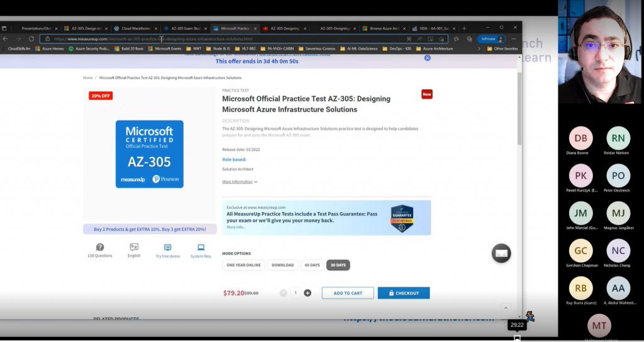Open the Azure Security Podcast bookmark
This screenshot has height=342, width=644.
89,48
